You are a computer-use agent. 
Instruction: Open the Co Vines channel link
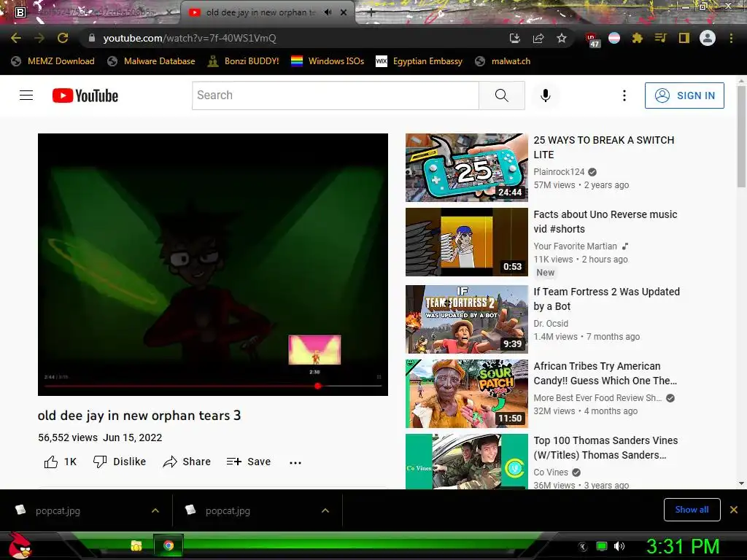(x=551, y=472)
